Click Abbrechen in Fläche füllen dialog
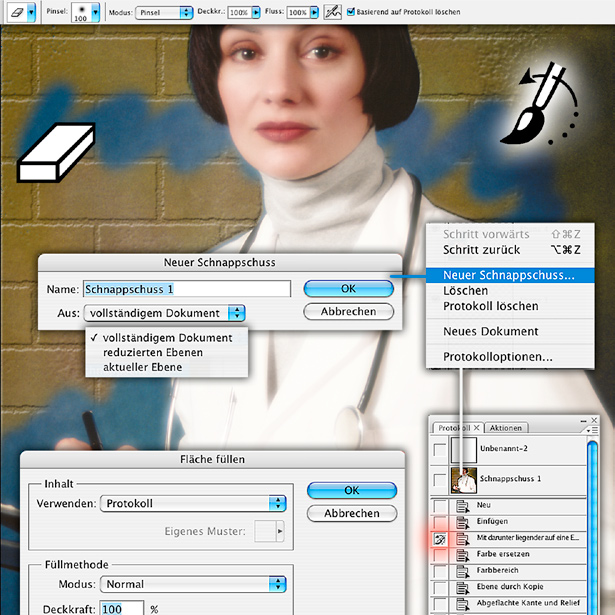Viewport: 615px width, 615px height. 352,513
